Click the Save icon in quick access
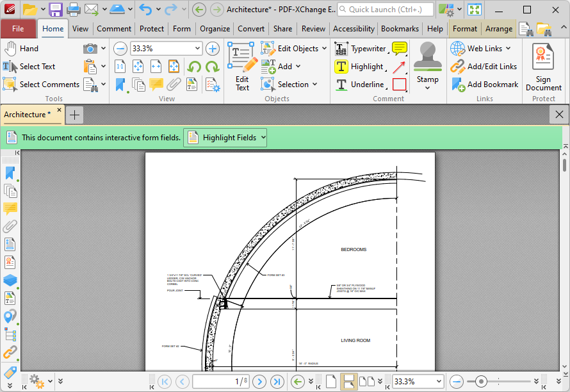This screenshot has width=570, height=392. click(x=56, y=10)
